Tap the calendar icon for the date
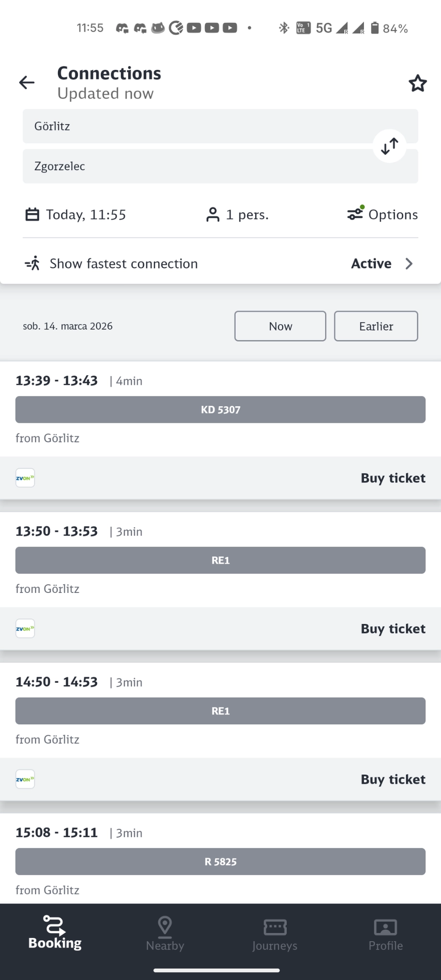 tap(32, 214)
